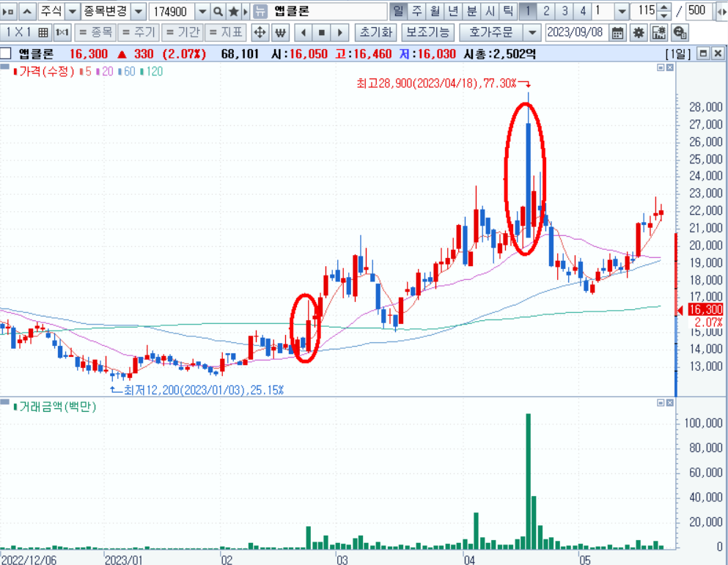Click the [1일] period label
This screenshot has width=728, height=565.
tap(678, 53)
